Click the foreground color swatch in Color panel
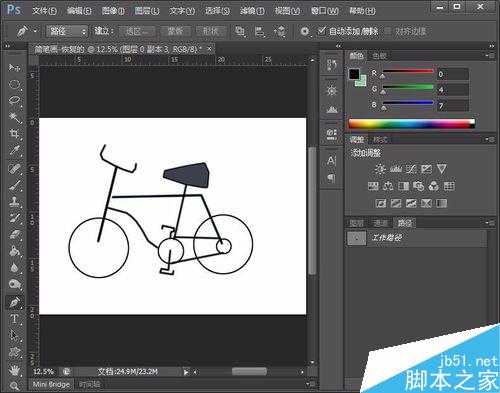Viewport: 500px width, 393px height. click(354, 74)
